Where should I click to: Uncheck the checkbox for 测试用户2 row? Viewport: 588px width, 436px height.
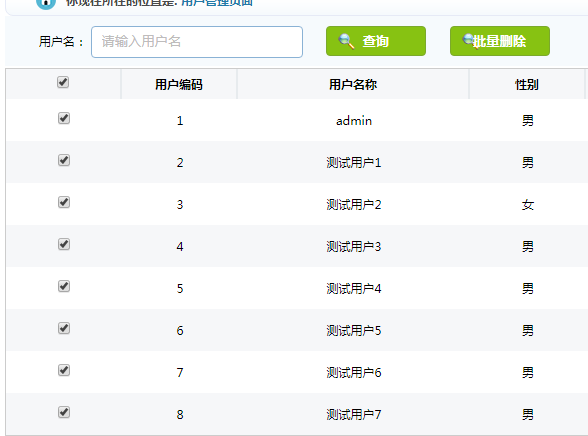coord(64,202)
